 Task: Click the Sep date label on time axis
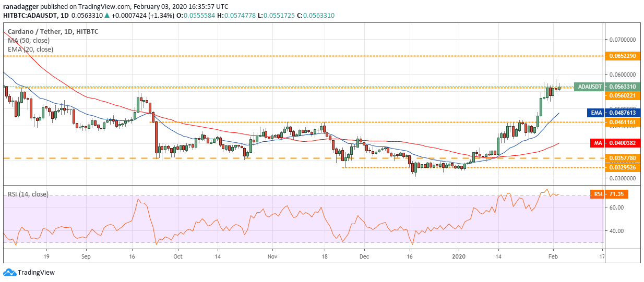tap(86, 256)
